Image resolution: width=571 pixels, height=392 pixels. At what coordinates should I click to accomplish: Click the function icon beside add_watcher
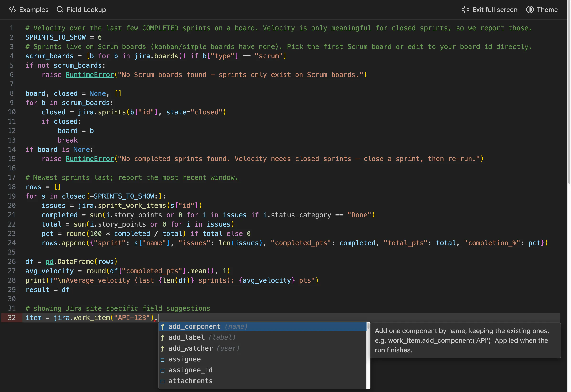click(163, 349)
